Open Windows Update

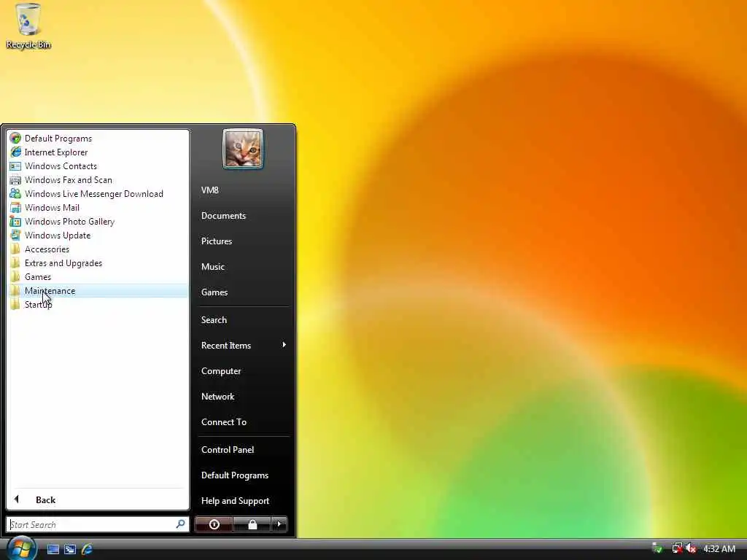click(98, 235)
